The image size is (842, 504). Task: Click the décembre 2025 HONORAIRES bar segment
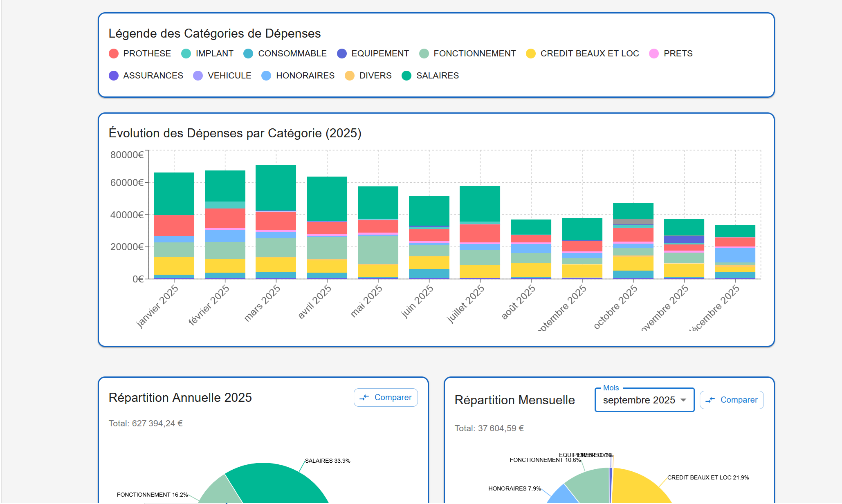(735, 255)
